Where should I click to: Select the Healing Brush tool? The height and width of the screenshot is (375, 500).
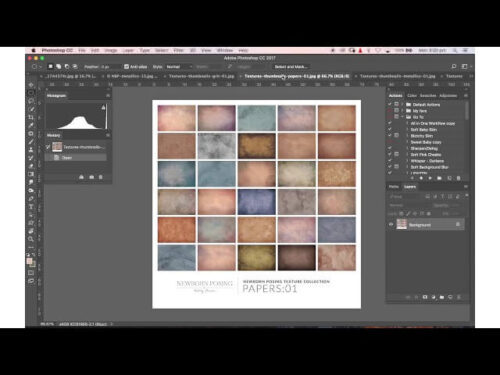[31, 133]
